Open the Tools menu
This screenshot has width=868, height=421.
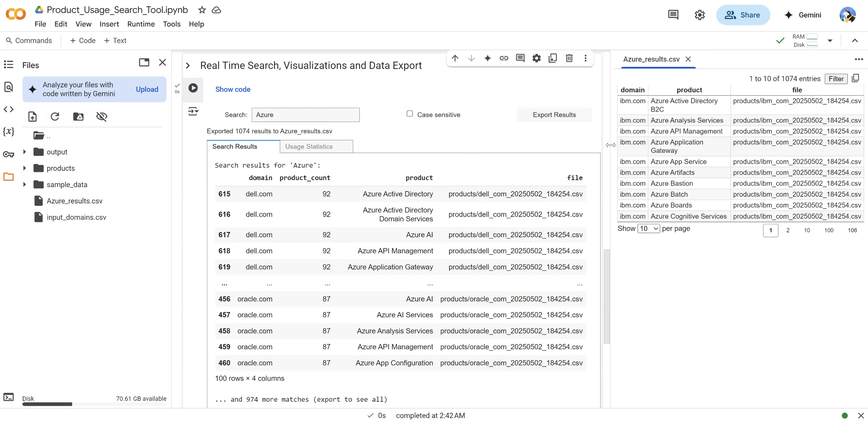pos(172,24)
